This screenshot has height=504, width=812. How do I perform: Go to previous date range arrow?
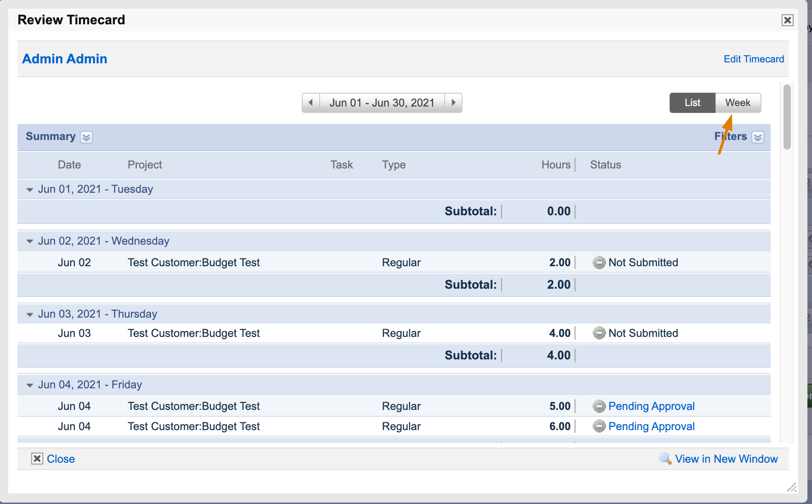[311, 102]
